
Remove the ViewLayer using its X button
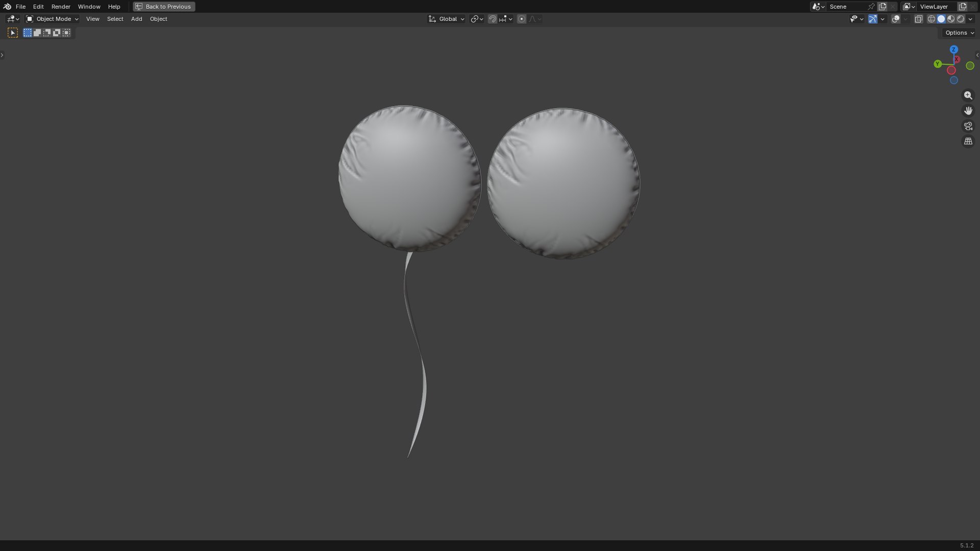tap(973, 7)
